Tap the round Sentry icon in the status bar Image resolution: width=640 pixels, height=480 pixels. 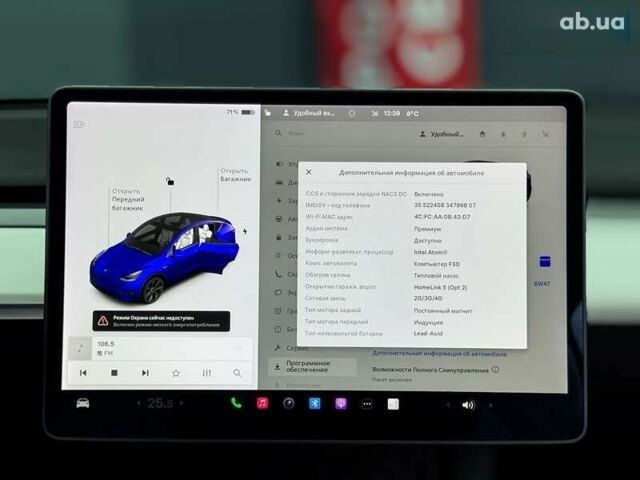point(352,113)
